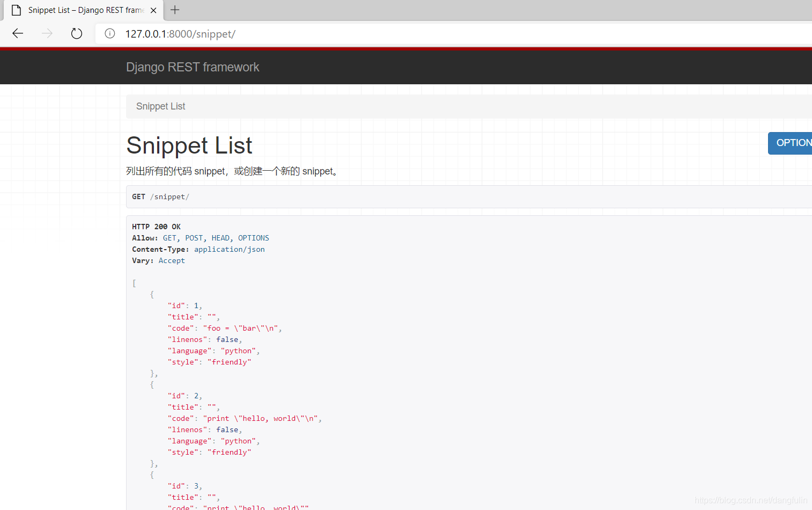Screen dimensions: 812x510
Task: Open the site information icon in the address bar
Action: tap(110, 34)
